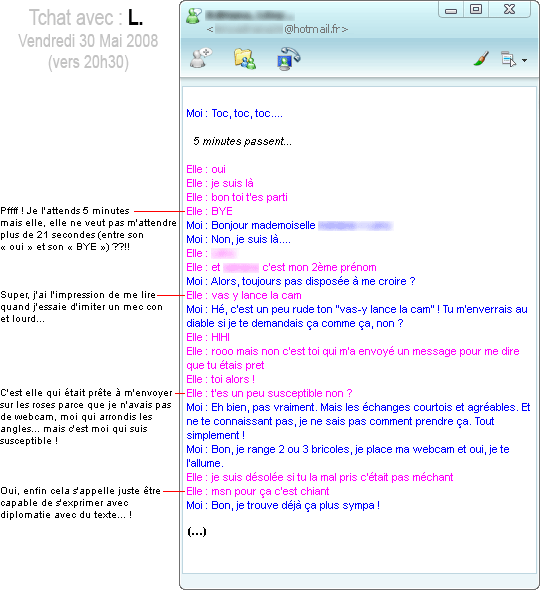Click the contact's hotmail.fr email address

tap(277, 29)
